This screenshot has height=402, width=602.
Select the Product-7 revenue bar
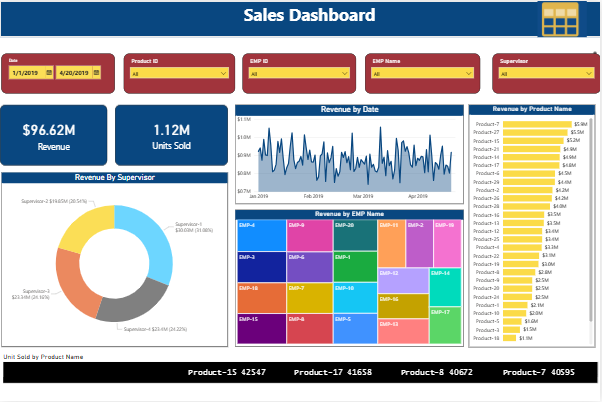coord(537,124)
